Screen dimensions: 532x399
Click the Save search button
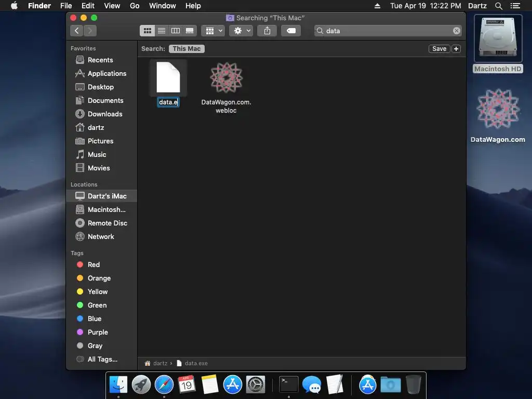coord(439,48)
